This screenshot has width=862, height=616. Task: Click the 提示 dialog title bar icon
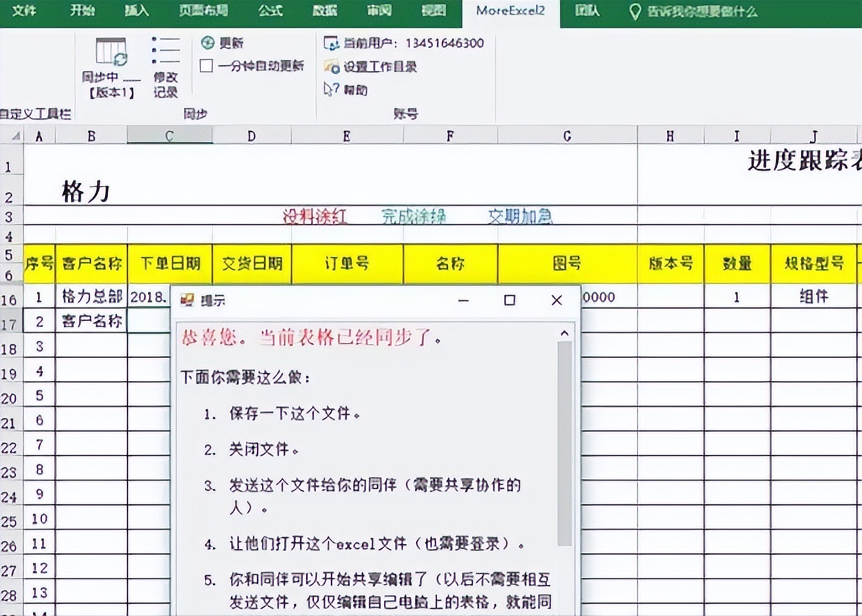(x=188, y=301)
